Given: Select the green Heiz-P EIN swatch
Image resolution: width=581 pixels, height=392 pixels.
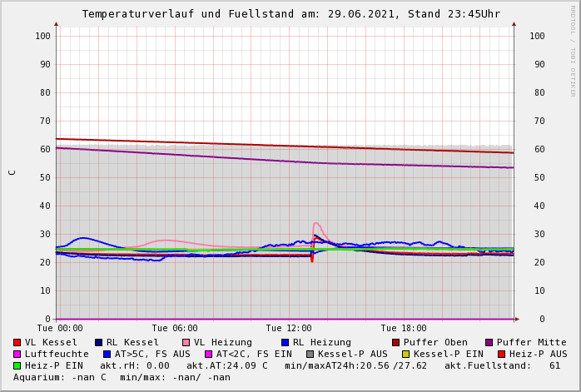Looking at the screenshot, I should point(17,366).
